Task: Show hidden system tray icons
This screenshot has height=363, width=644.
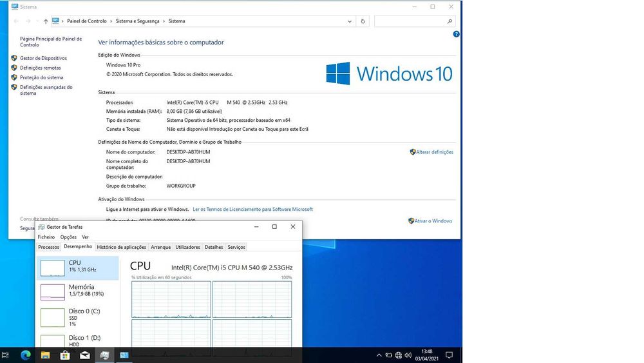Action: pyautogui.click(x=379, y=355)
